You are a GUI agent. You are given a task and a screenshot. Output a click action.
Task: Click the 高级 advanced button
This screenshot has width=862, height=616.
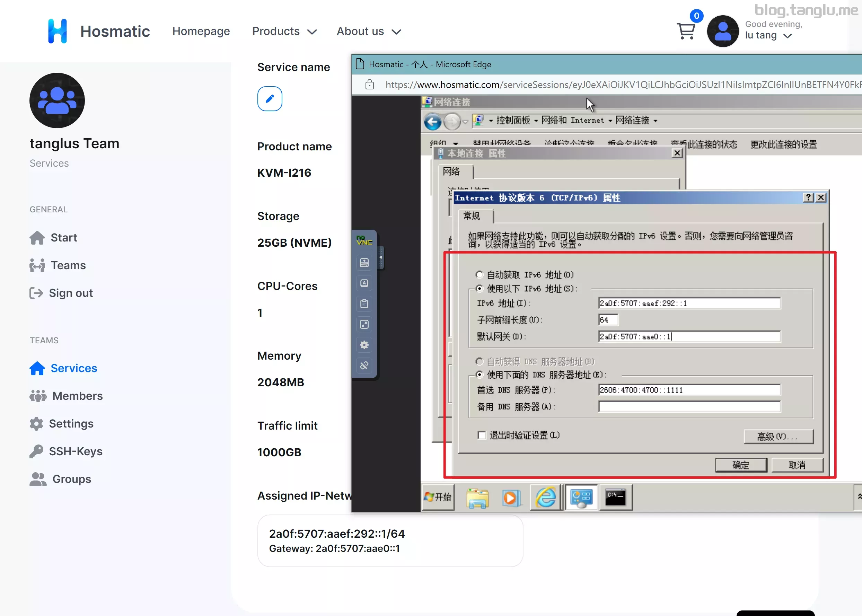click(x=778, y=436)
